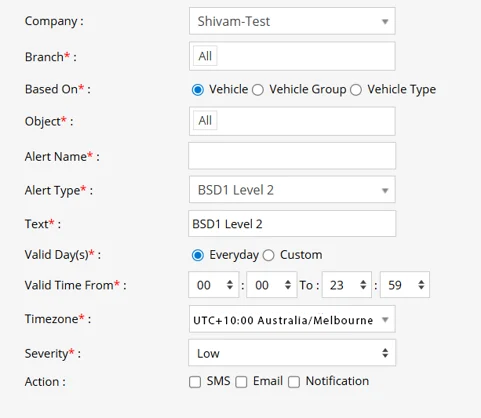This screenshot has width=481, height=418.
Task: Open the start hour stepper showing 00
Action: (213, 285)
